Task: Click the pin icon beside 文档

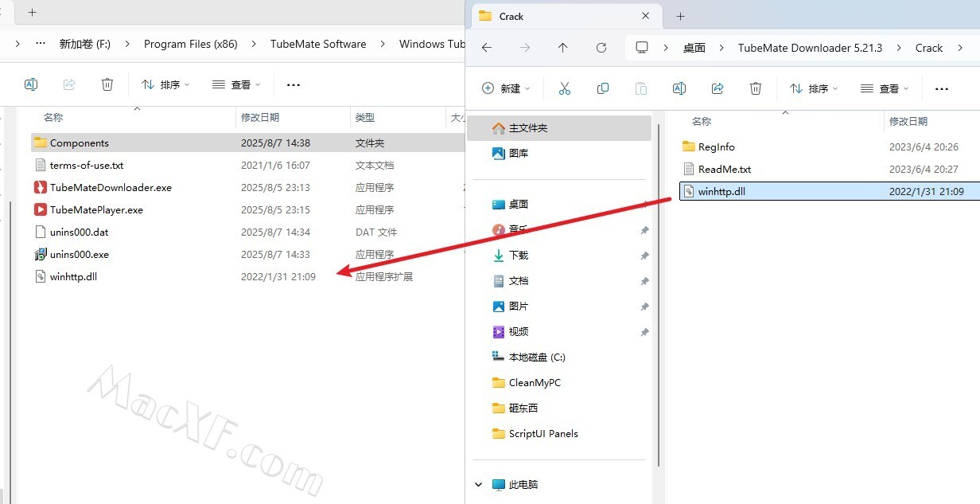Action: (644, 281)
